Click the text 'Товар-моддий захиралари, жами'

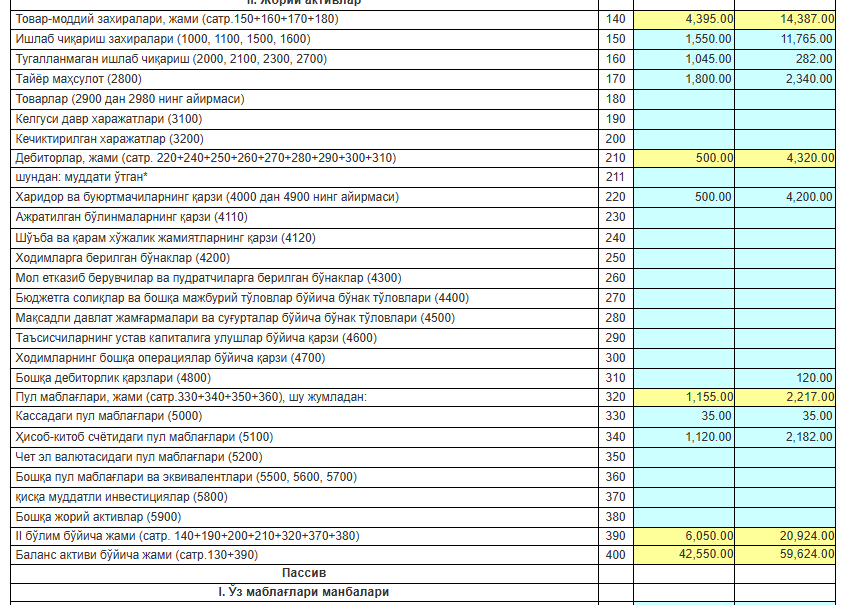107,19
